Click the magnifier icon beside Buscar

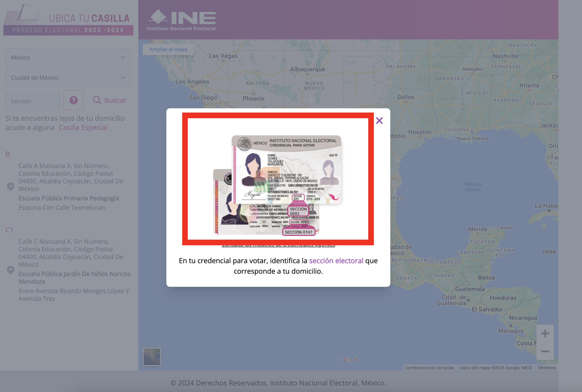click(97, 100)
